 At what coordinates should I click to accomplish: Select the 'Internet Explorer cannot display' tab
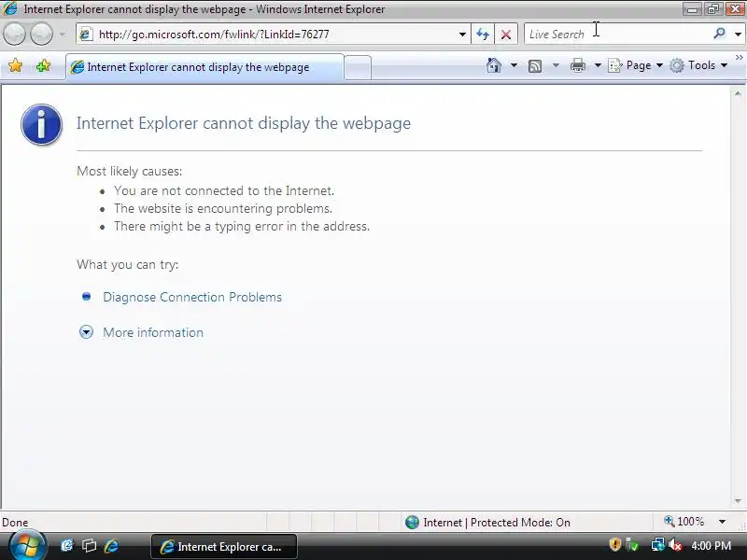(x=204, y=67)
